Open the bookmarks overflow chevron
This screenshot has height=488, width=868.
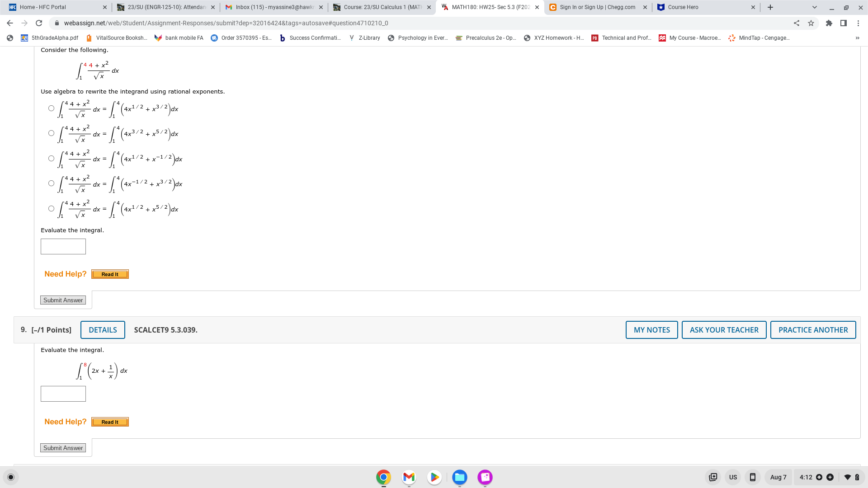tap(858, 38)
